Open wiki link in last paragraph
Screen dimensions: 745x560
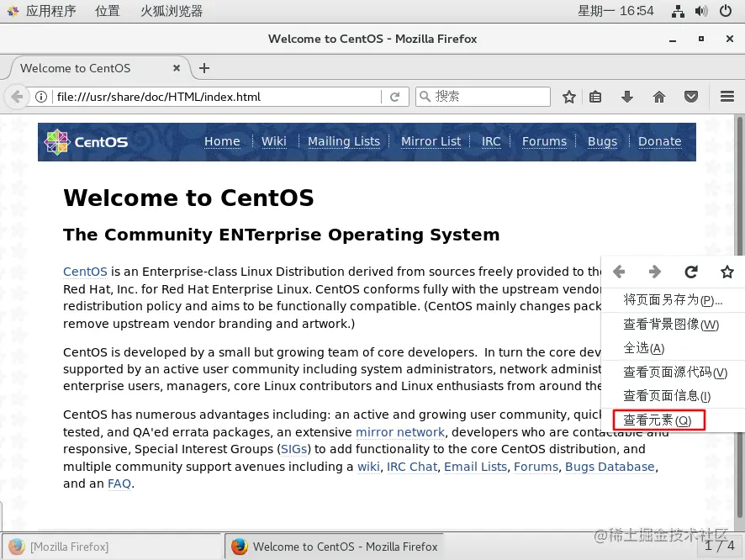pos(368,467)
